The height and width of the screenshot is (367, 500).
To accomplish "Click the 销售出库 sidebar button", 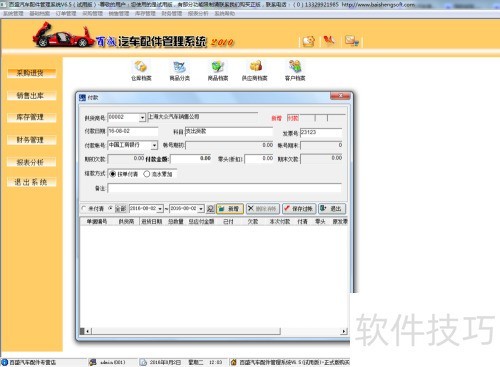I will point(31,96).
